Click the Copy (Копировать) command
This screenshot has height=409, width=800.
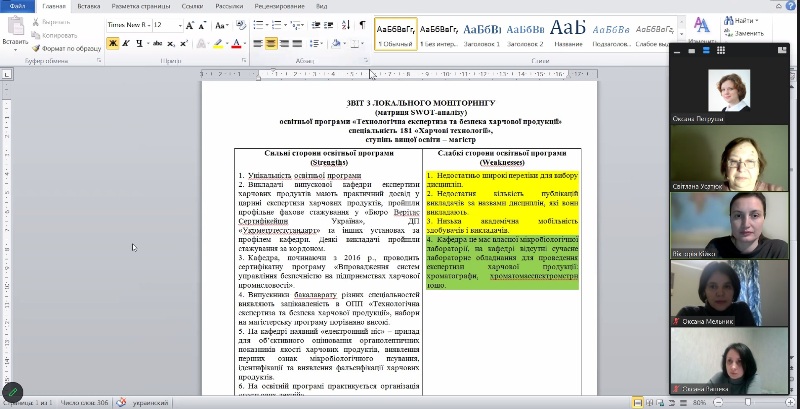click(54, 35)
